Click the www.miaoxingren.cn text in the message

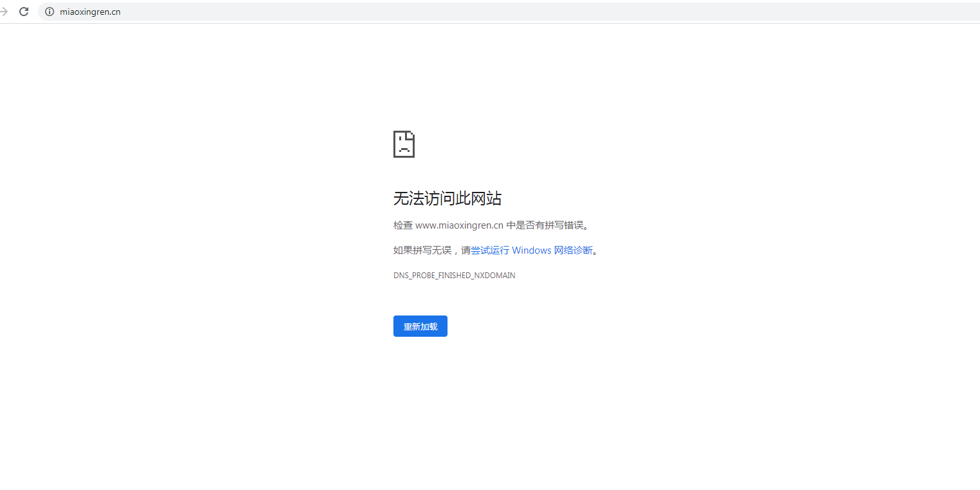[460, 225]
